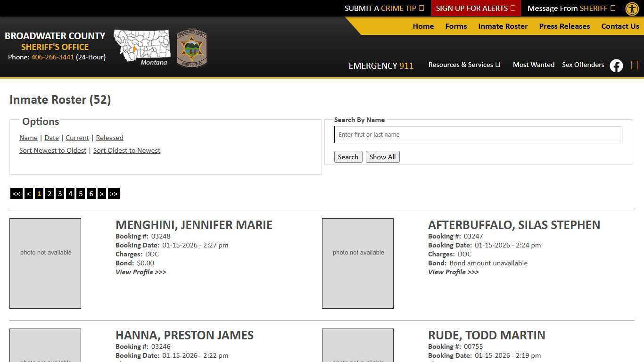The width and height of the screenshot is (644, 362).
Task: Click the Broadwater County sheriff's badge logo
Action: point(191,48)
